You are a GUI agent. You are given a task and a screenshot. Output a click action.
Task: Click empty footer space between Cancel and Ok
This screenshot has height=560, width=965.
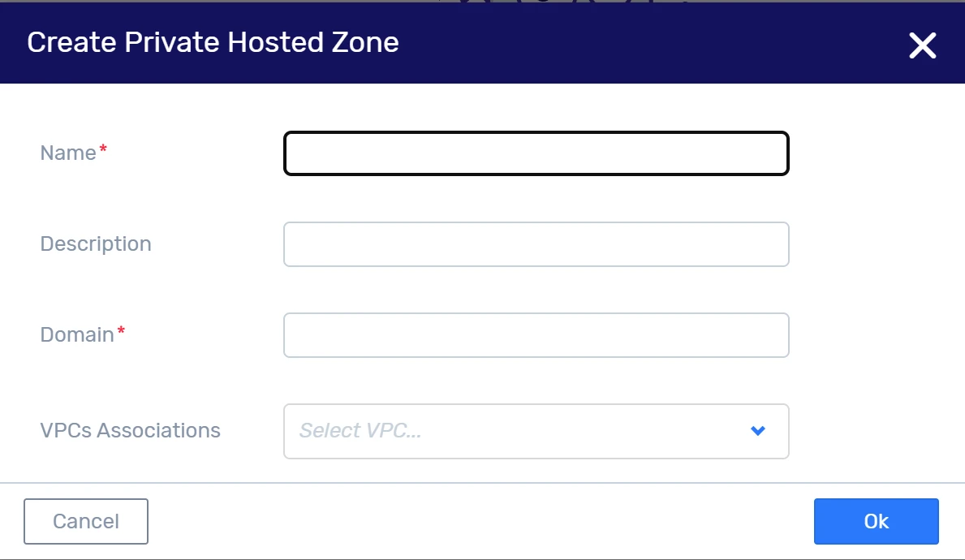pyautogui.click(x=479, y=521)
